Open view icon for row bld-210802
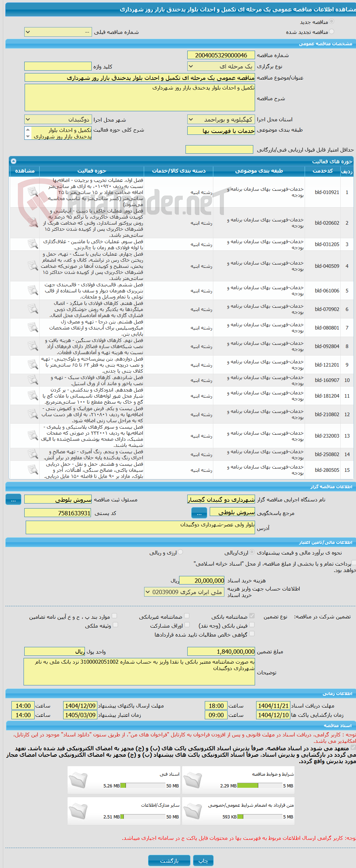 pos(33,414)
